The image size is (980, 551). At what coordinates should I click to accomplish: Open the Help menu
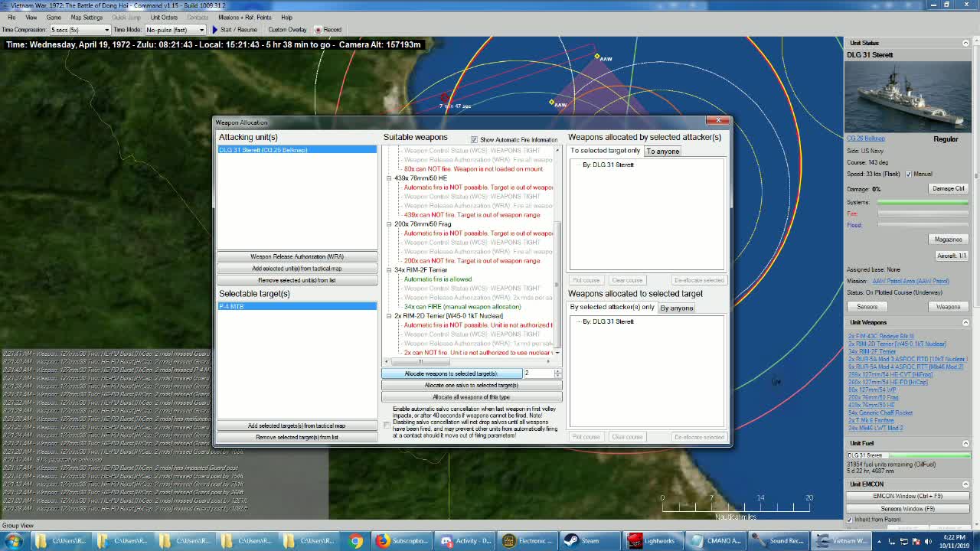pyautogui.click(x=286, y=17)
